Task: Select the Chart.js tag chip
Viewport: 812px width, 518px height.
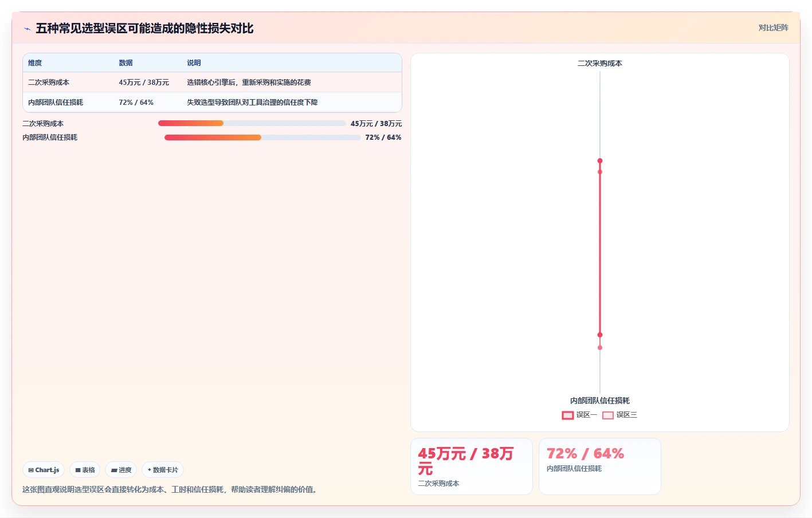Action: (x=44, y=470)
